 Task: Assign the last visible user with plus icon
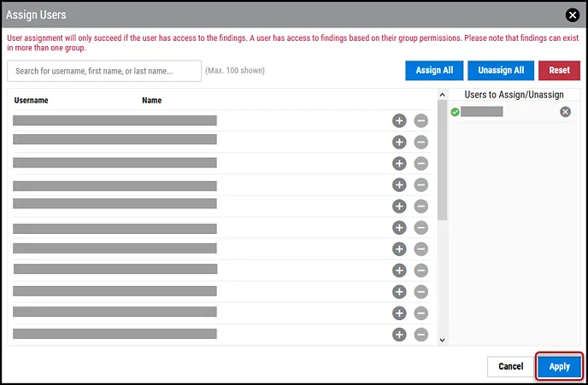tap(399, 335)
